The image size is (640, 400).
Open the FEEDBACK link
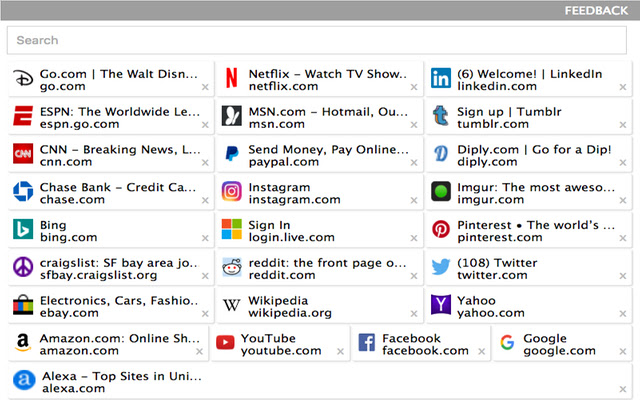point(596,11)
